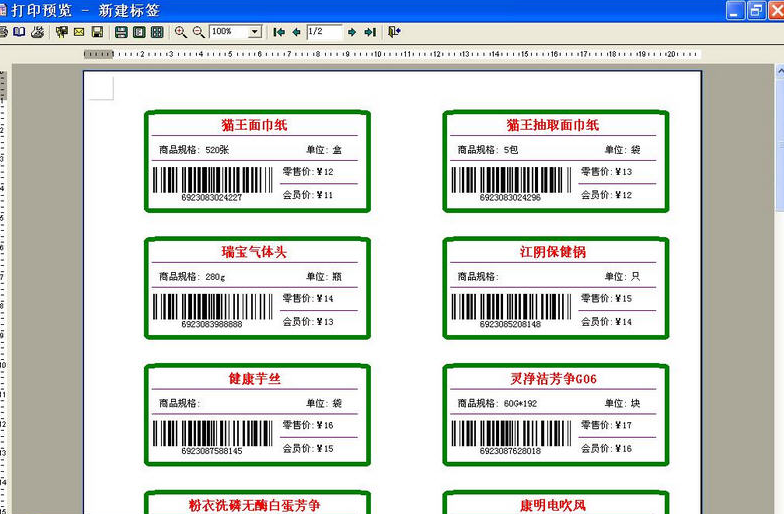This screenshot has height=514, width=784.
Task: Minimize the 打印预览 window
Action: (735, 10)
